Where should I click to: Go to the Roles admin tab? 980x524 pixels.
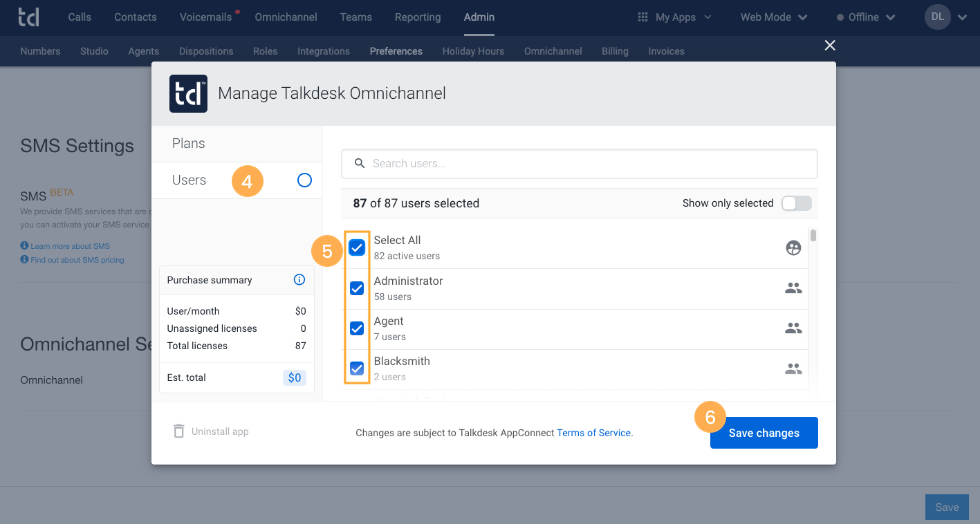(266, 51)
